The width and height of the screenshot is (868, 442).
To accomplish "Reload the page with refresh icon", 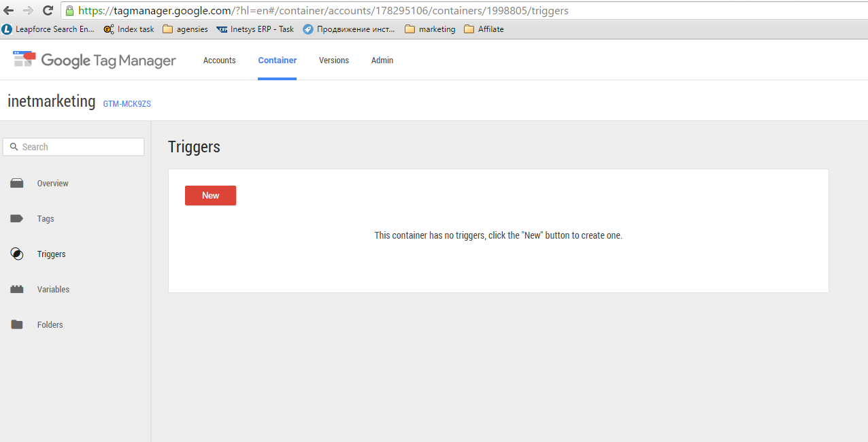I will coord(48,11).
